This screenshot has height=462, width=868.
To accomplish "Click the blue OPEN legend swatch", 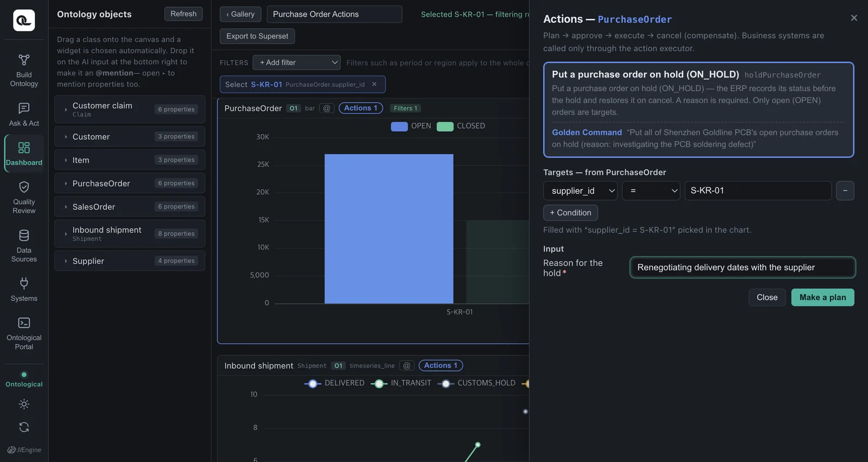I will tap(399, 126).
